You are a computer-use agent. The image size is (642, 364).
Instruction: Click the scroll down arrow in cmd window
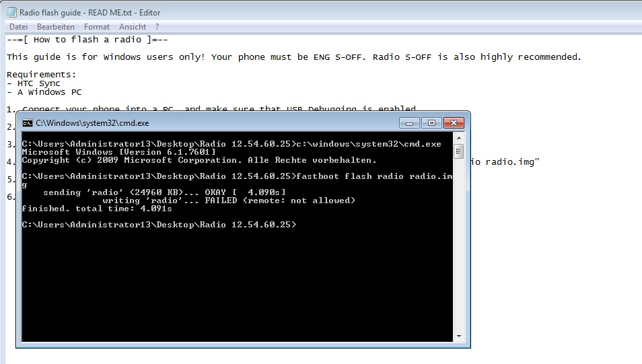[x=459, y=336]
